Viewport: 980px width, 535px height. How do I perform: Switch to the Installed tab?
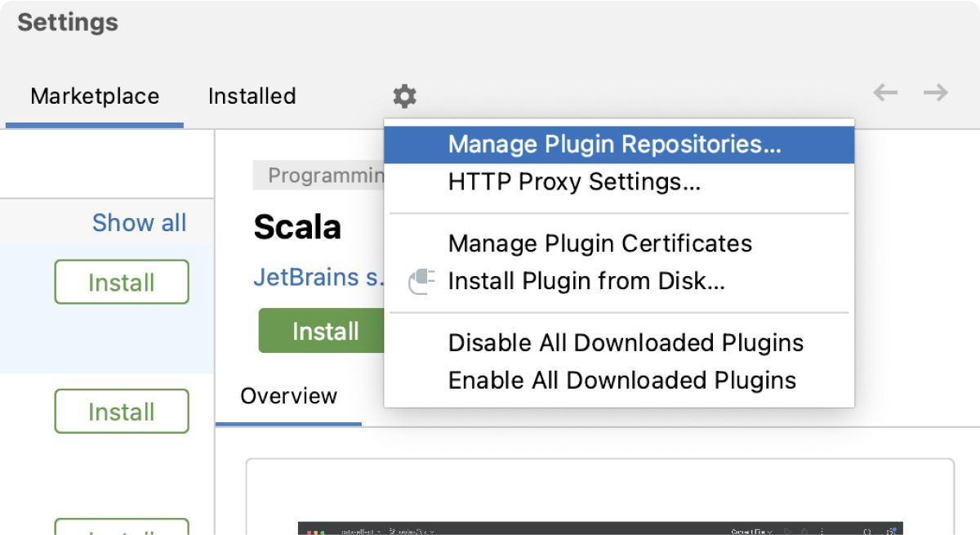pos(251,96)
